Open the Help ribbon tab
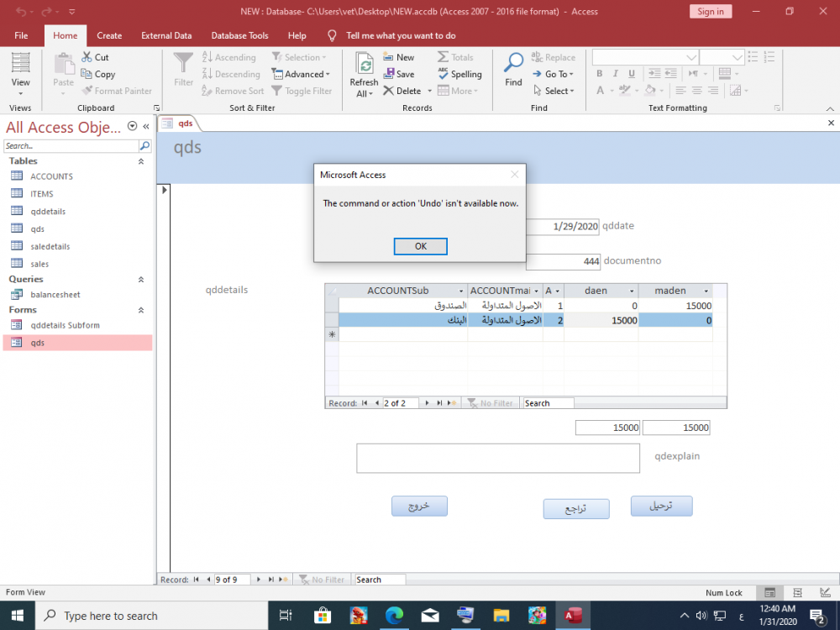 click(297, 35)
